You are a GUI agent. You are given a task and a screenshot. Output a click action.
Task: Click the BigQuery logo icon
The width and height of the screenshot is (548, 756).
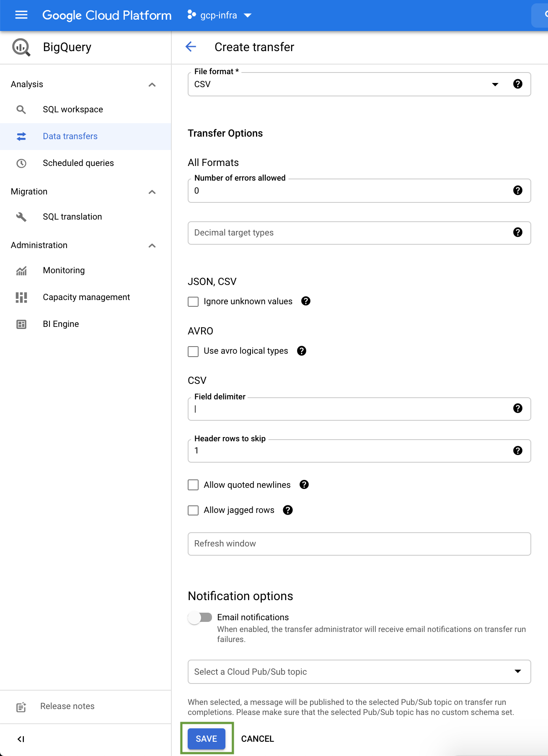pos(21,47)
